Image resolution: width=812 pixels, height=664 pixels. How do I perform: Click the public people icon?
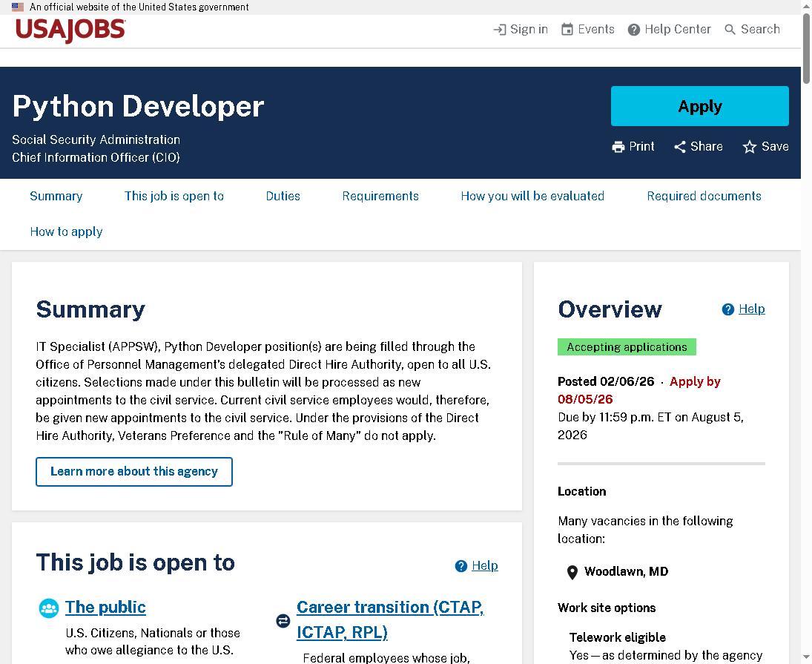[x=49, y=608]
